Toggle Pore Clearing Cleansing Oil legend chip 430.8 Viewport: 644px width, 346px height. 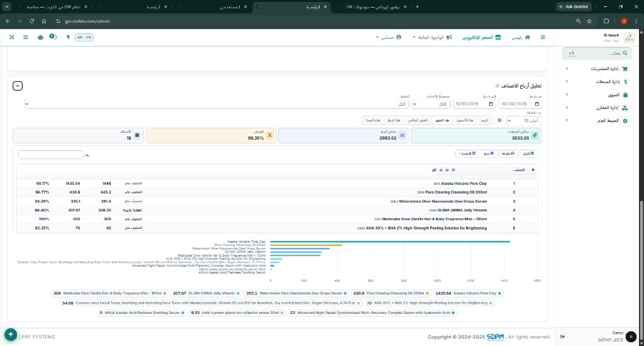392,293
